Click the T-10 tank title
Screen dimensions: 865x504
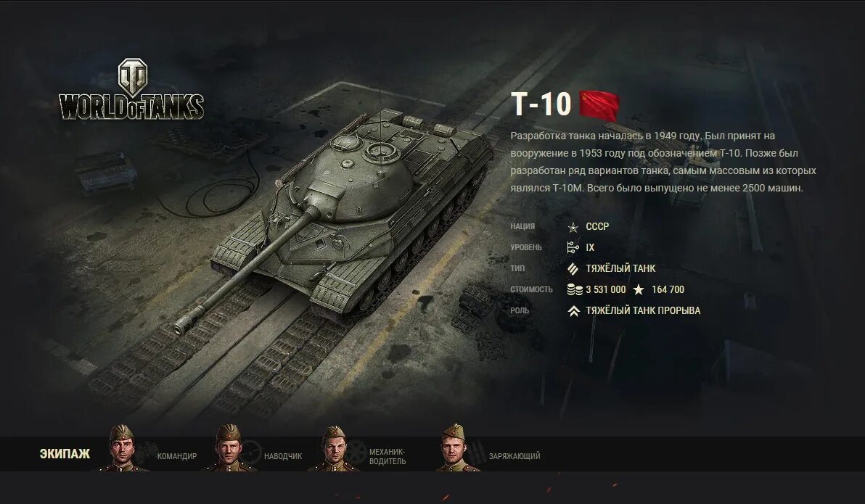(x=541, y=104)
